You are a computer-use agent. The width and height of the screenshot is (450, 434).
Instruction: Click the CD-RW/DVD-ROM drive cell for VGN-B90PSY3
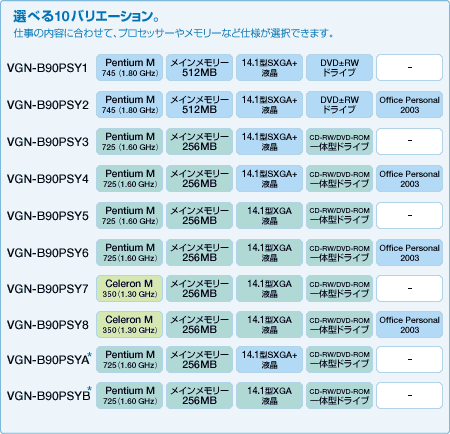pyautogui.click(x=339, y=142)
